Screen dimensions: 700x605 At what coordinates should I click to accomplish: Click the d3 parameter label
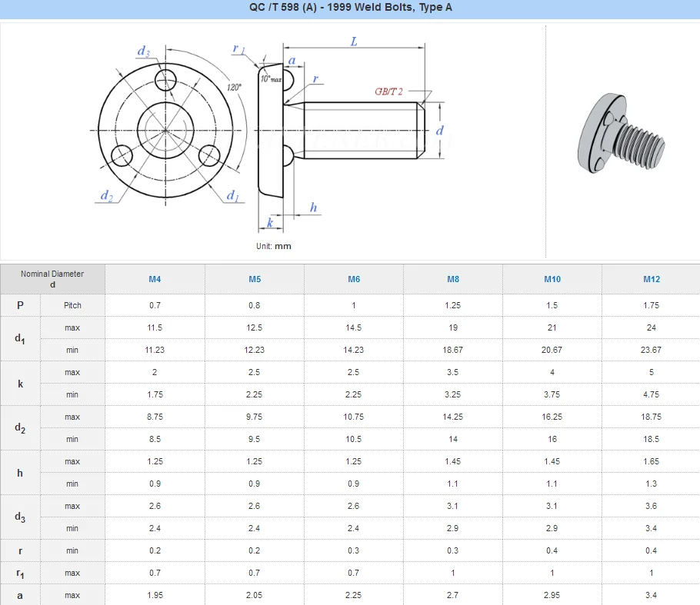pyautogui.click(x=20, y=517)
